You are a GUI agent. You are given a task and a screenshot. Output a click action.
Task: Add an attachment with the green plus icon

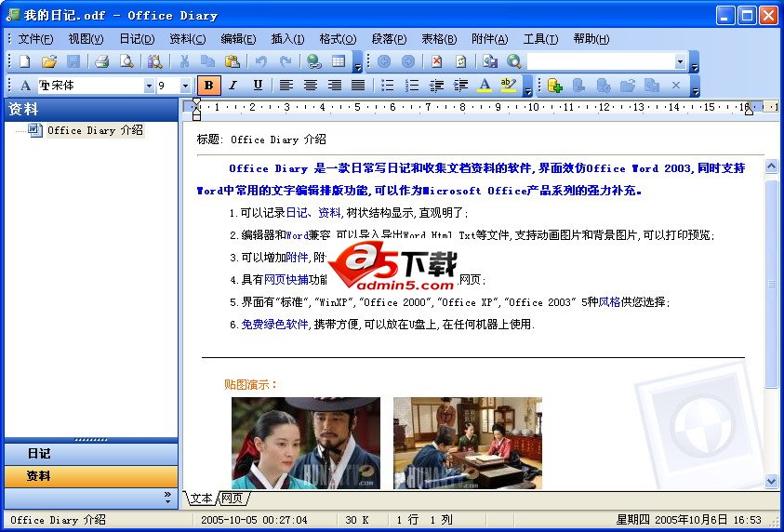[554, 86]
